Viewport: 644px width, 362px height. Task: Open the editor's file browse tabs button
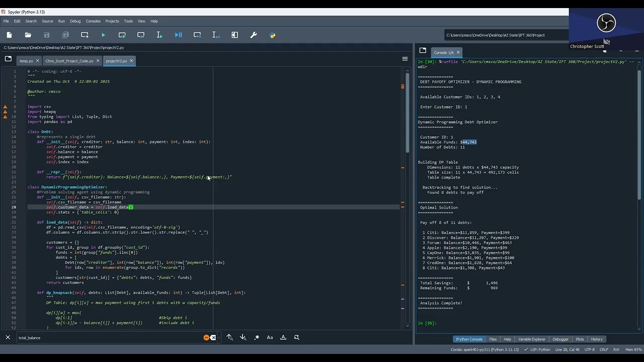(8, 59)
